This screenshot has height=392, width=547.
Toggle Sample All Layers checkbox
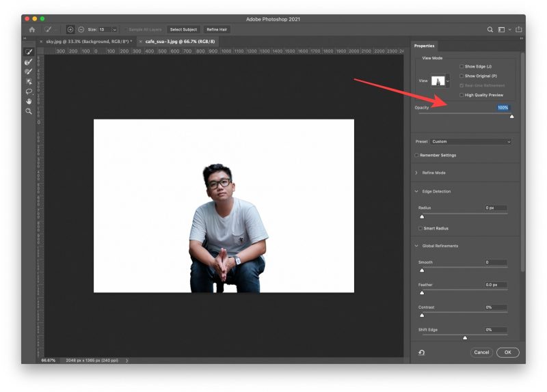pos(126,29)
